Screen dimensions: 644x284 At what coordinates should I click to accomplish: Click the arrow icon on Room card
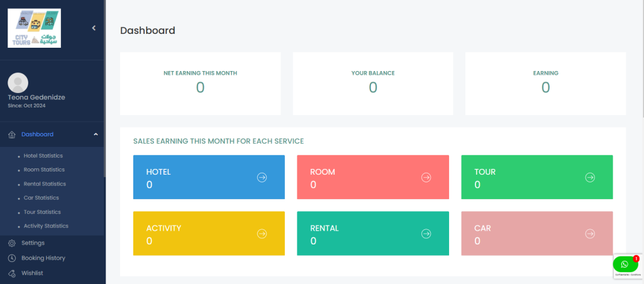[x=426, y=177]
